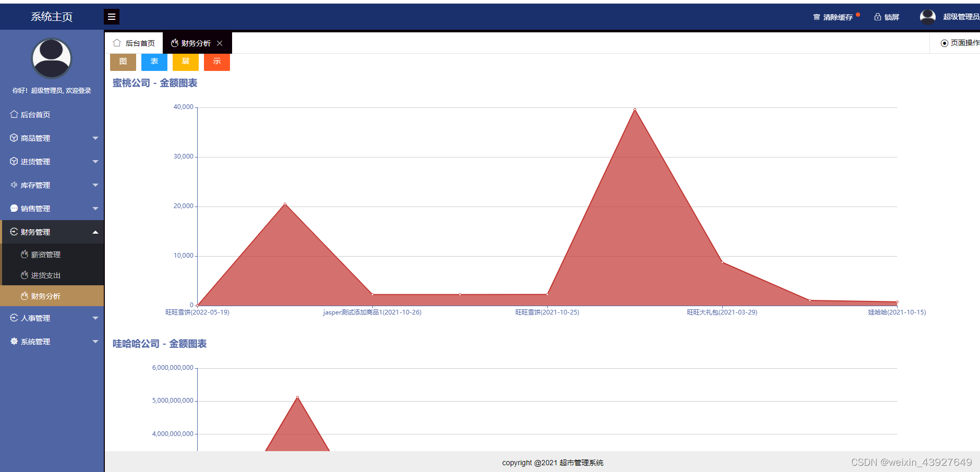Switch to the 后台首页 tab
Image resolution: width=980 pixels, height=472 pixels.
[x=134, y=43]
